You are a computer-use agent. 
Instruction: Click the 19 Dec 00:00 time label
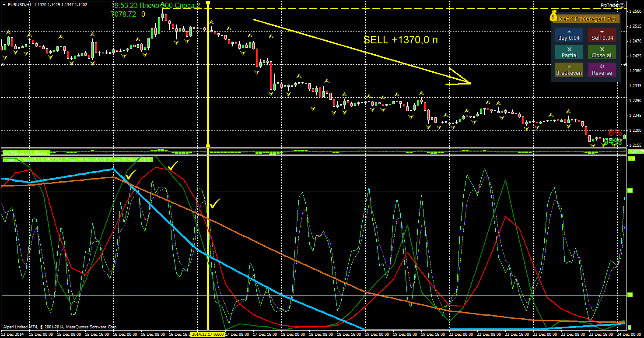pyautogui.click(x=377, y=334)
